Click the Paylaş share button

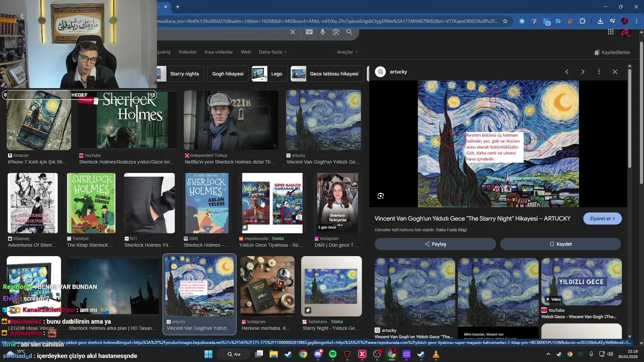pyautogui.click(x=435, y=244)
